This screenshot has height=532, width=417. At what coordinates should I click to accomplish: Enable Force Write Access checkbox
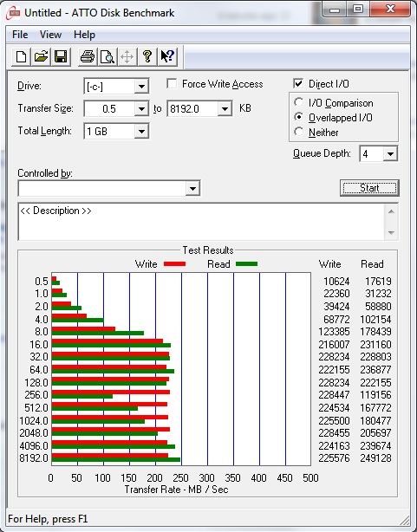[172, 83]
